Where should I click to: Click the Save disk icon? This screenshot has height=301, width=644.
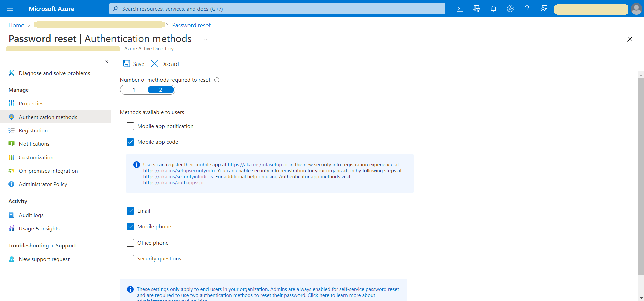click(x=127, y=64)
